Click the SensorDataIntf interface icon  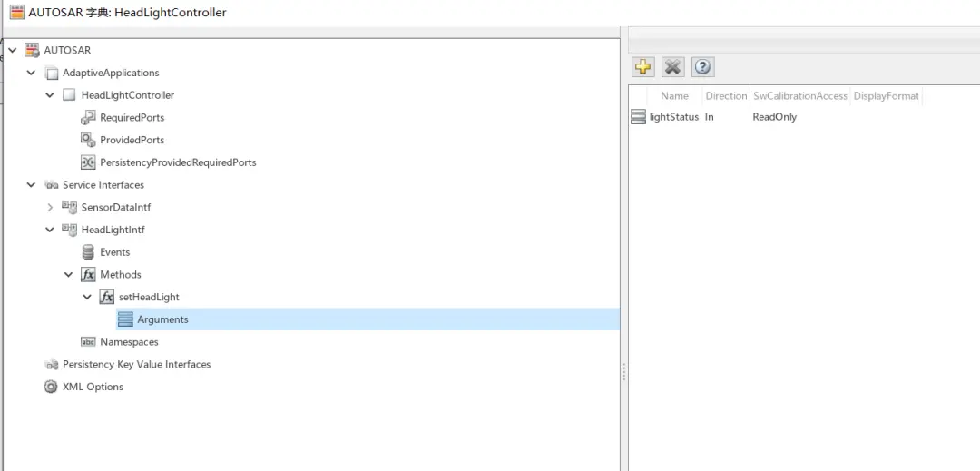coord(69,208)
